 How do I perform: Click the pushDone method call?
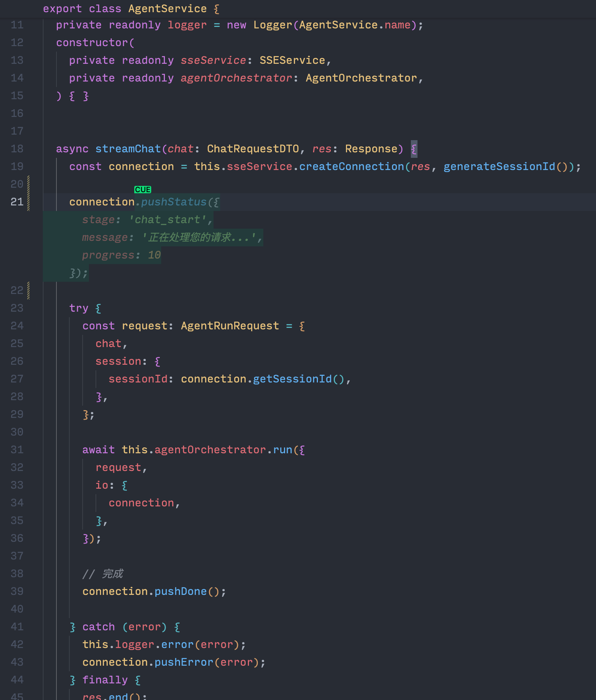180,591
